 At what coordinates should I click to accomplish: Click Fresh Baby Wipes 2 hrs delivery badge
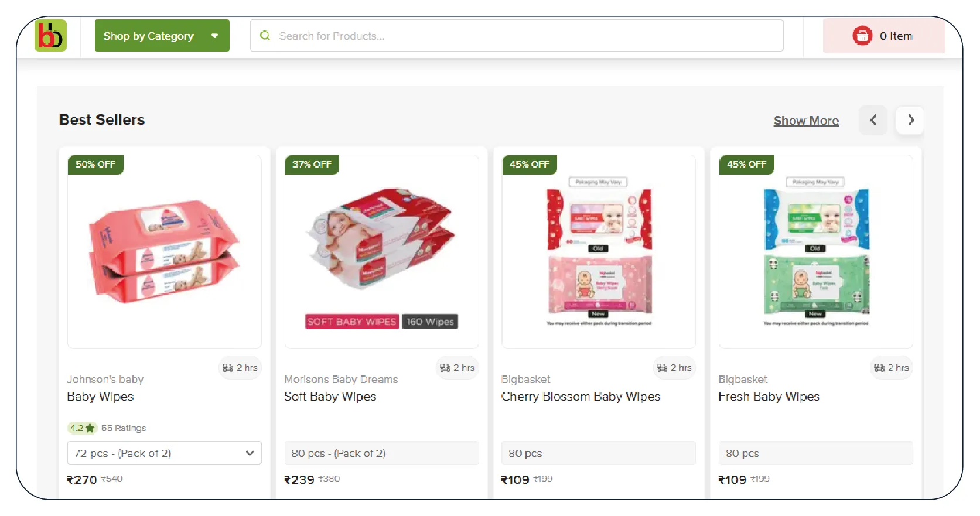click(891, 368)
